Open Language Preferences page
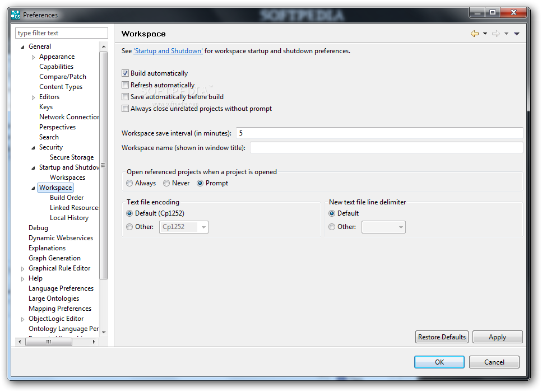Image resolution: width=542 pixels, height=392 pixels. [x=61, y=288]
